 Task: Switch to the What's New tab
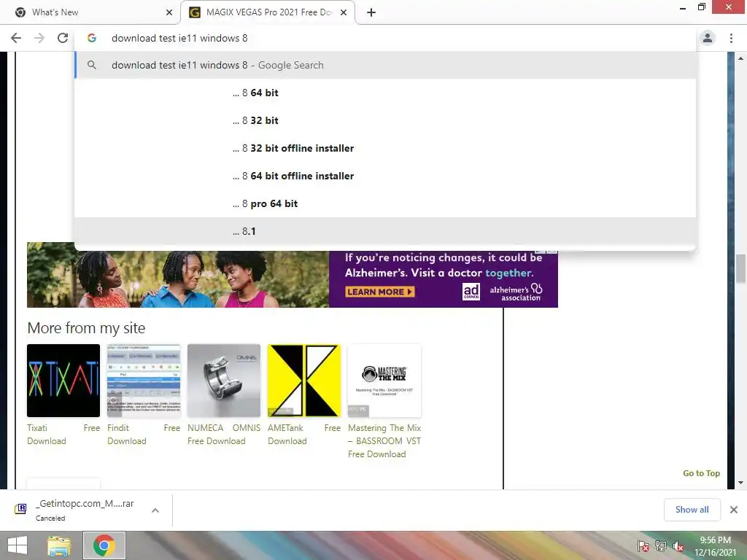pos(90,12)
